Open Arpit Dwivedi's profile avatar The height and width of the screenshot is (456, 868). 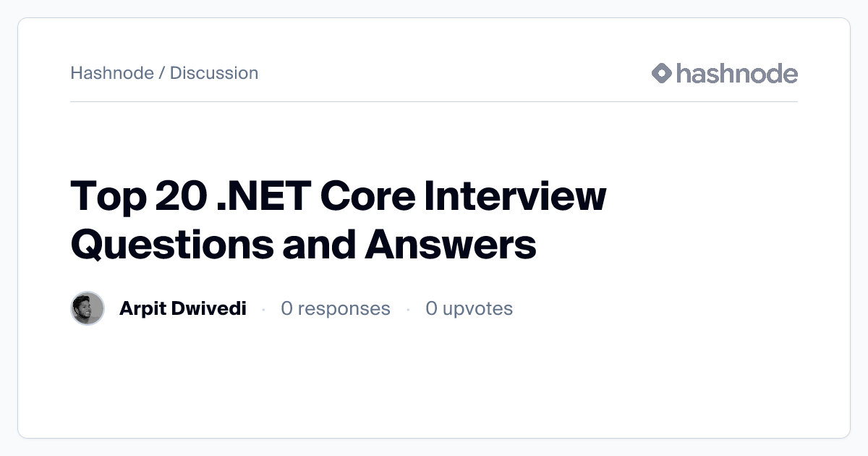pyautogui.click(x=88, y=309)
